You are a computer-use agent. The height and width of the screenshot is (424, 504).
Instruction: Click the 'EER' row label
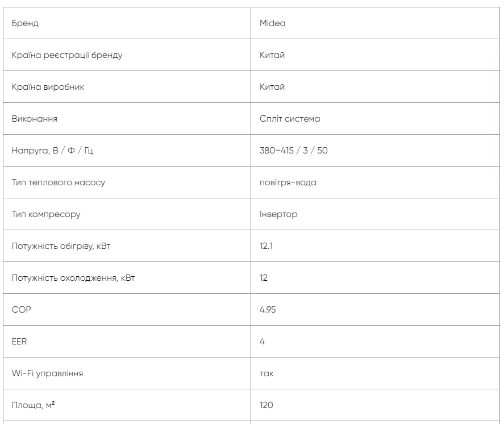(x=19, y=342)
